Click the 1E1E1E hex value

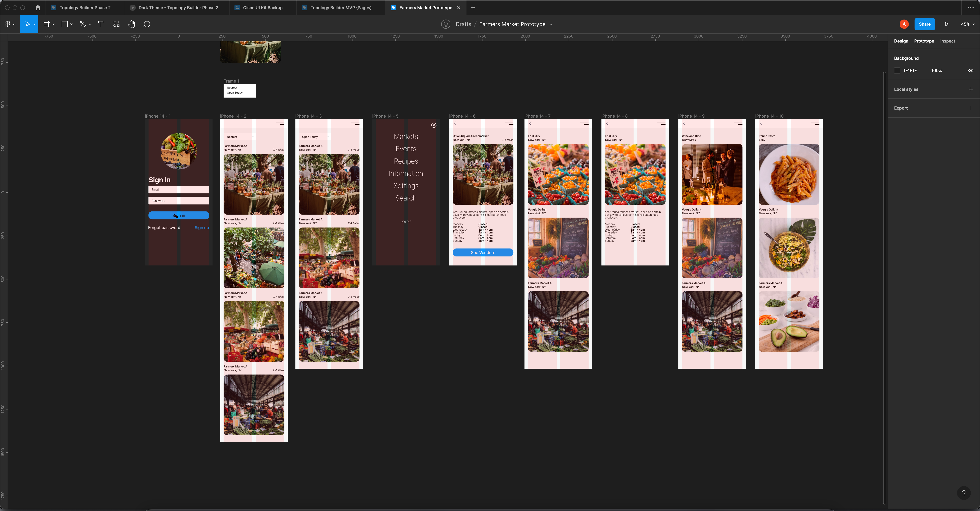(x=910, y=70)
